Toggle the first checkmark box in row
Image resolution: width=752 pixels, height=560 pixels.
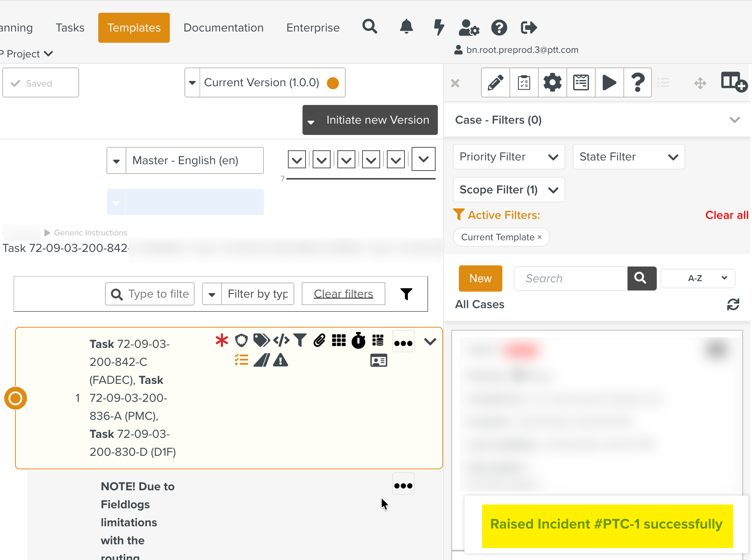(297, 160)
